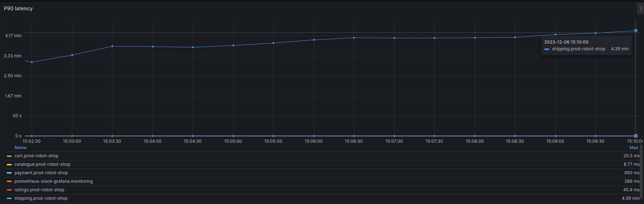
Task: Click the P90 latency panel title
Action: tap(18, 8)
